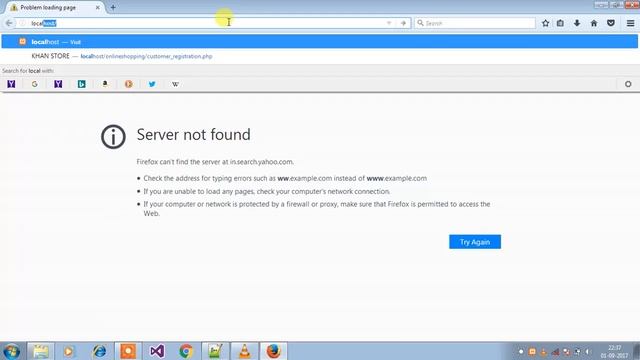
Task: Open File Explorer from the taskbar
Action: tap(40, 351)
